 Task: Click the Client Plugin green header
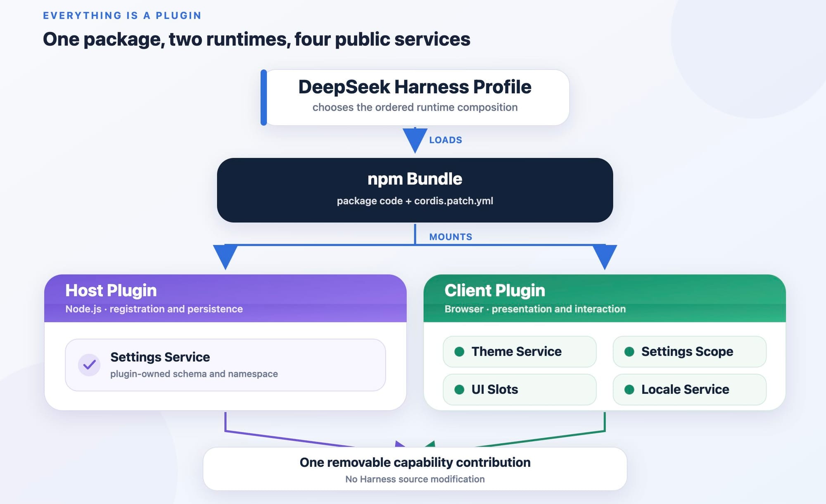tap(605, 298)
